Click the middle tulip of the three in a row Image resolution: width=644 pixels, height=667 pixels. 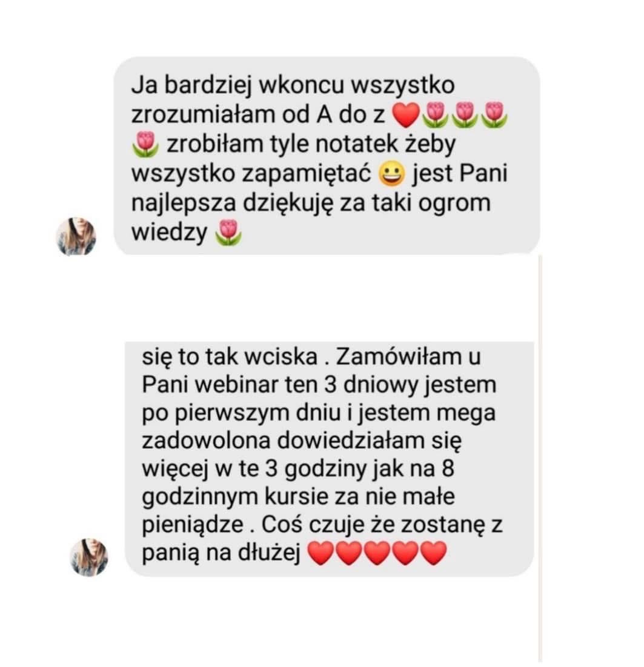(x=465, y=115)
